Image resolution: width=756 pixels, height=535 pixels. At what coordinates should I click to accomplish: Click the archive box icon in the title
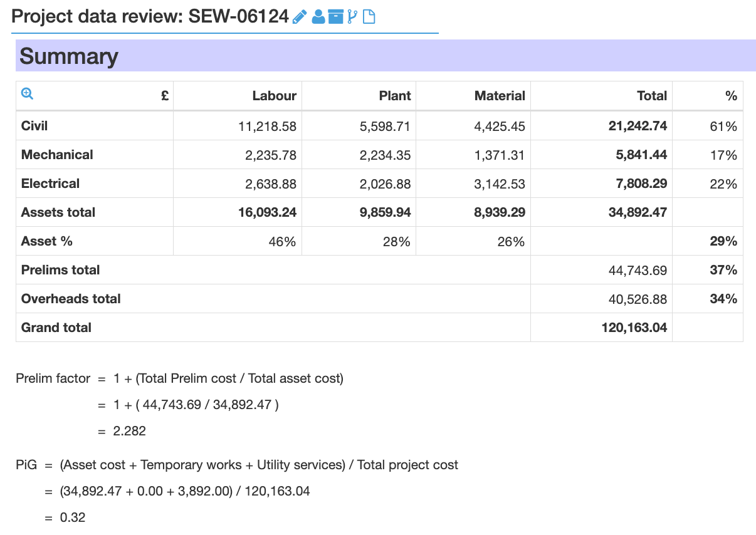[x=336, y=16]
